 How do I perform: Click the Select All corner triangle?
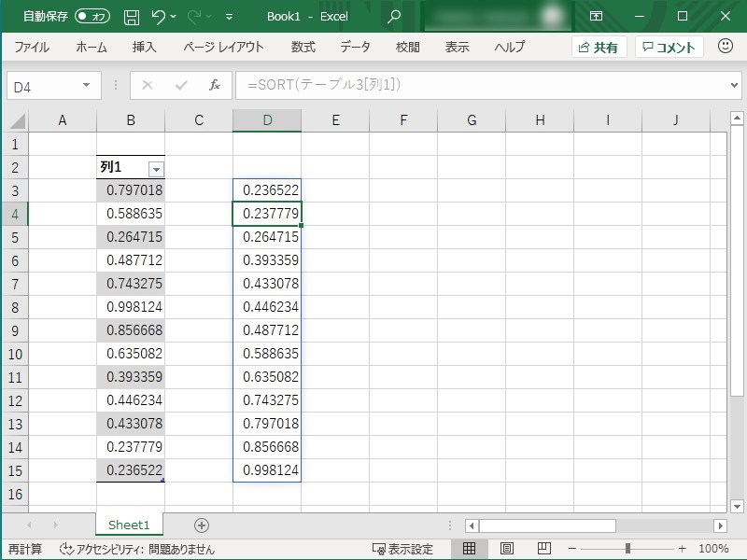pyautogui.click(x=17, y=121)
